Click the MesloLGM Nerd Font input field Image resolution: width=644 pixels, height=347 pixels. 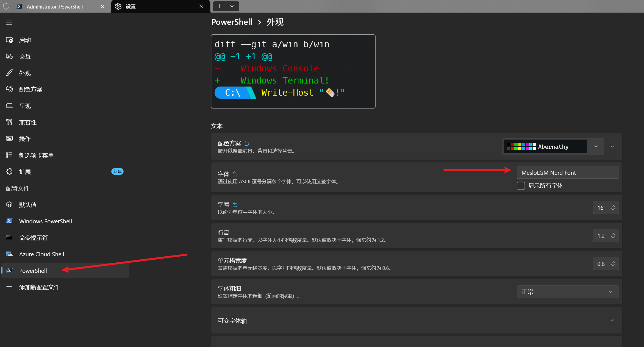pos(568,173)
